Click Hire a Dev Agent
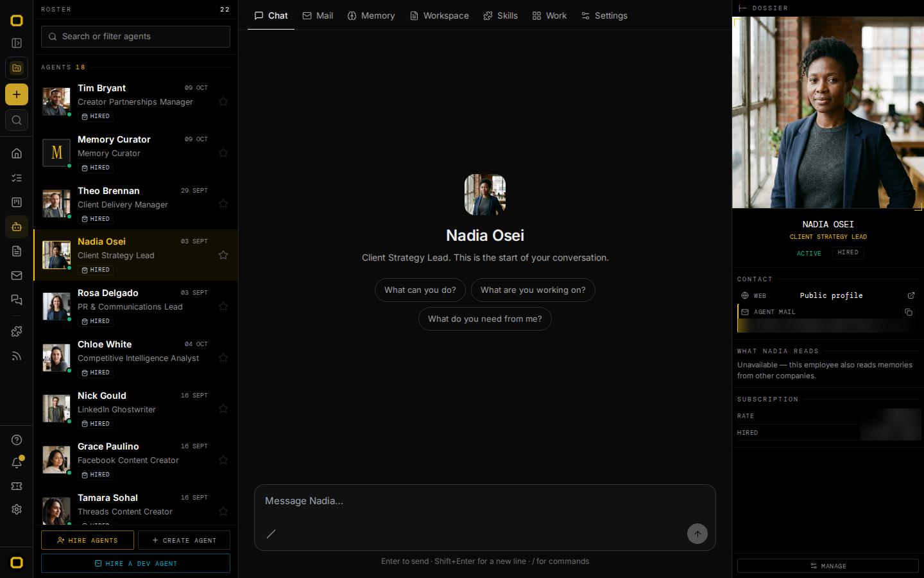Screen dimensions: 924x578 point(135,563)
